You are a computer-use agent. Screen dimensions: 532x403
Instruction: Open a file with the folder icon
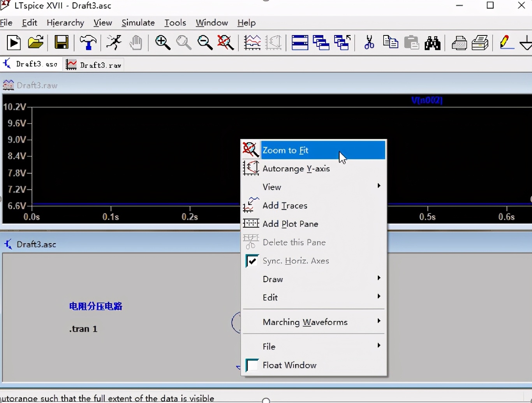click(36, 42)
